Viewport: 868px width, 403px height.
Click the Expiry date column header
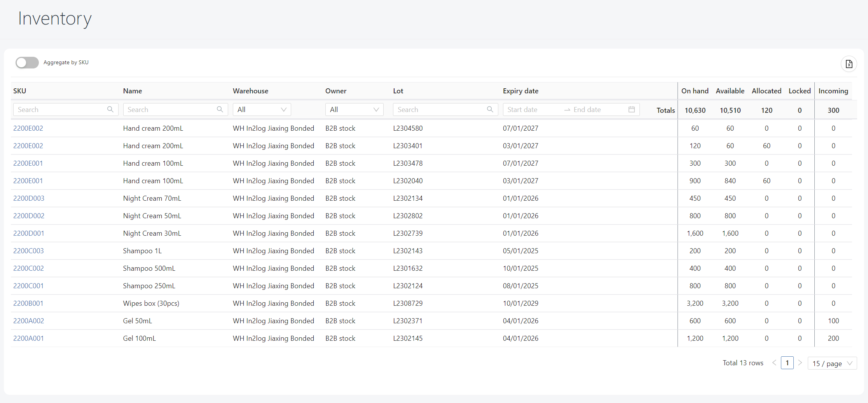click(x=520, y=91)
